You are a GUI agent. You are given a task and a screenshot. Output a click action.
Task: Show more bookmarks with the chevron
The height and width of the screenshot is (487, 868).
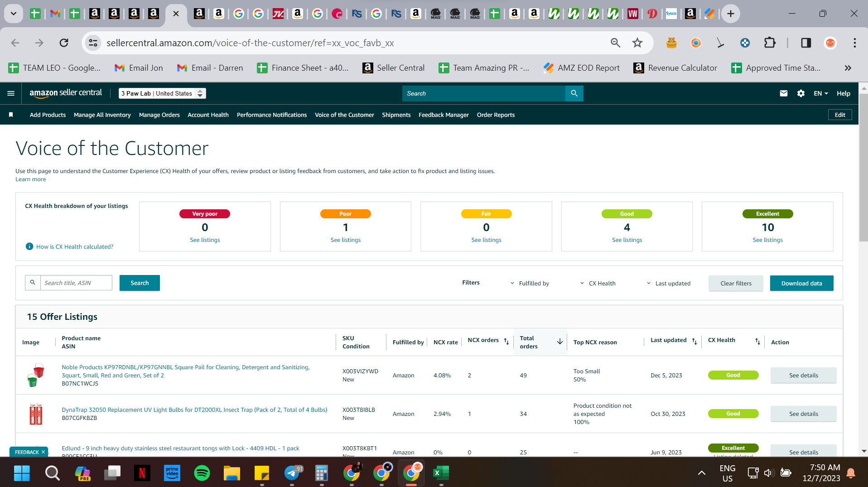click(x=848, y=68)
